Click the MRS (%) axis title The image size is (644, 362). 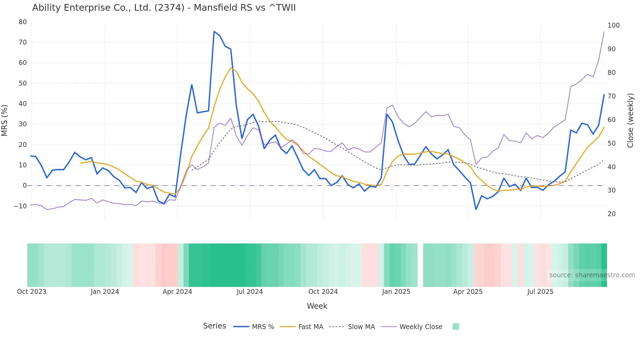coord(5,120)
